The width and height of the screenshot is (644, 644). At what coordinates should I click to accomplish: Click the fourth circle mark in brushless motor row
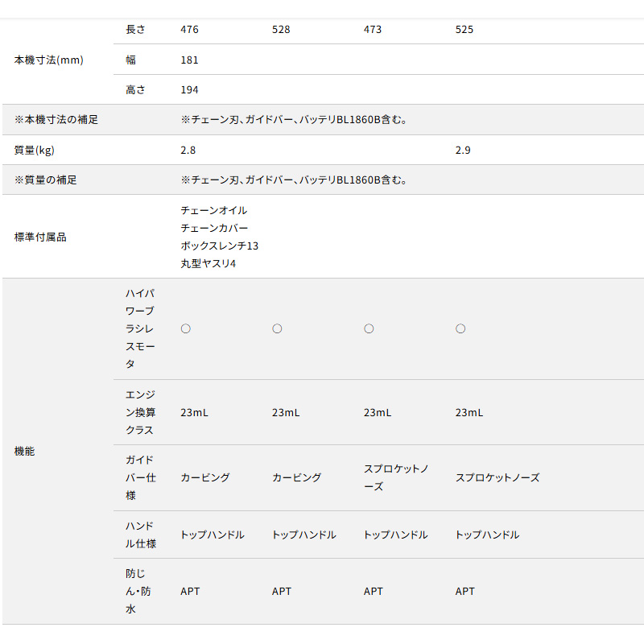click(460, 328)
